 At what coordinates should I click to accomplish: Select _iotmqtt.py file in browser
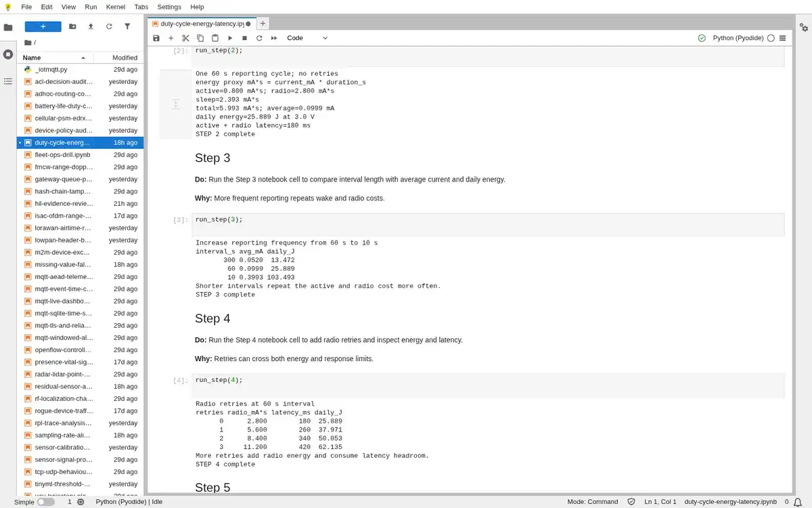80,69
